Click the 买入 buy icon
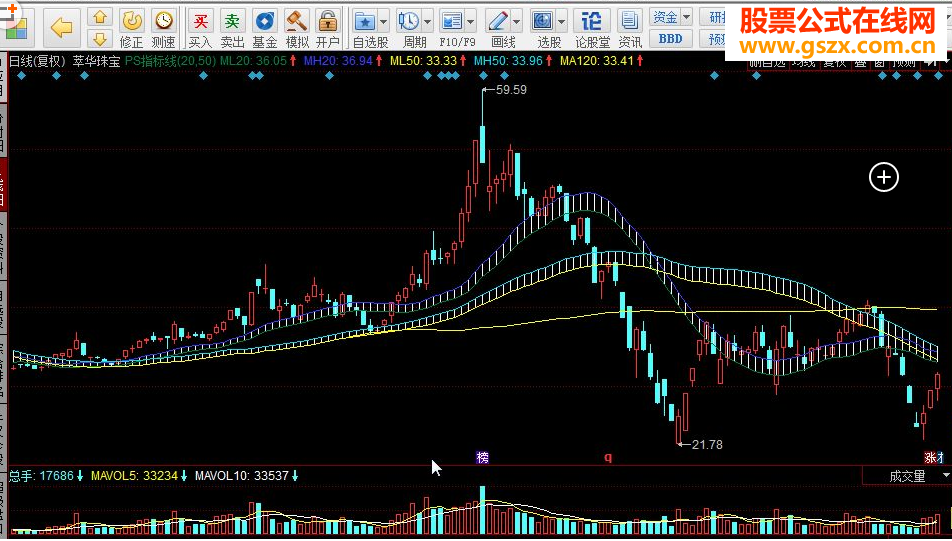This screenshot has width=952, height=541. click(x=200, y=29)
